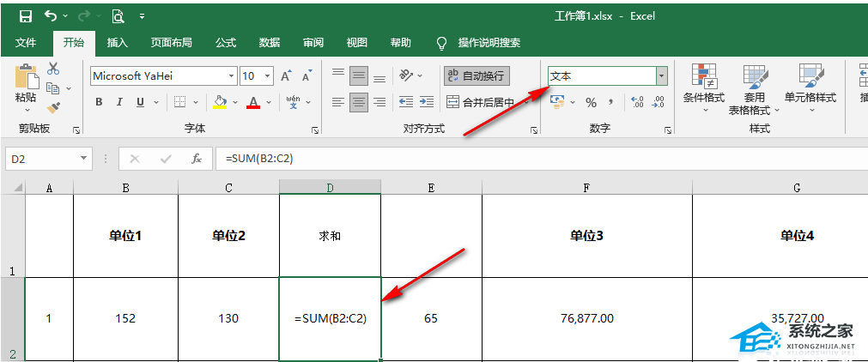This screenshot has height=362, width=868.
Task: Click 单元格样式 (Cell Styles) button
Action: 810,87
